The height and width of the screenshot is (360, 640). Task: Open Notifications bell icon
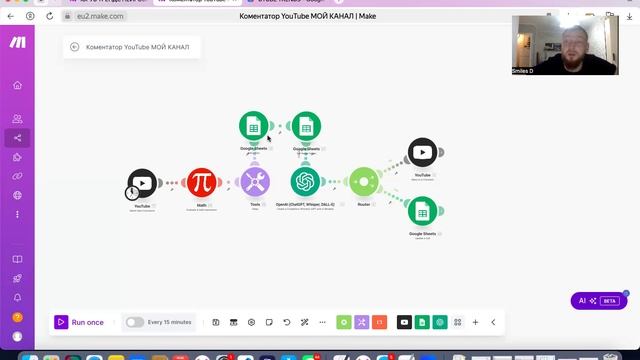(x=17, y=298)
